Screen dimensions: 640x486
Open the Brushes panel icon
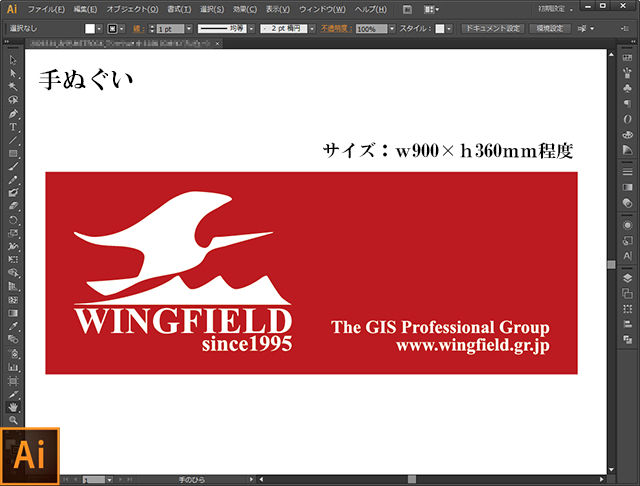627,73
